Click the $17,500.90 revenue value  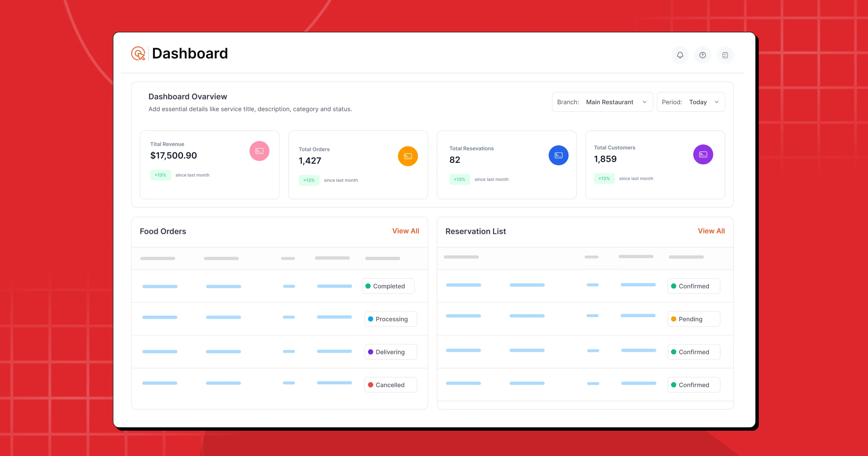(174, 155)
